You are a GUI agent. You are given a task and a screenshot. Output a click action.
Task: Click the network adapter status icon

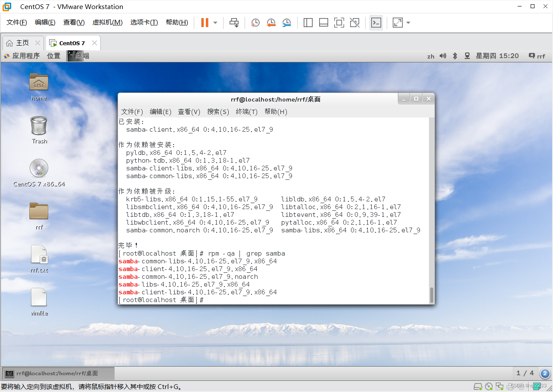(500, 386)
